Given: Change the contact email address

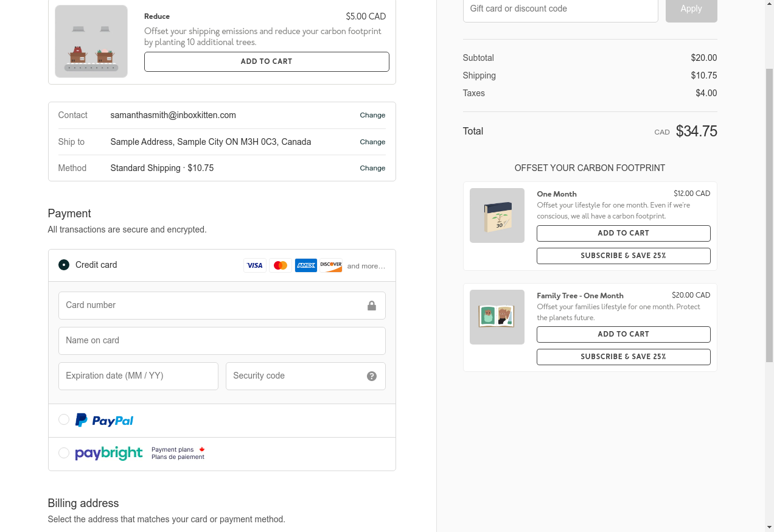Looking at the screenshot, I should [x=372, y=115].
